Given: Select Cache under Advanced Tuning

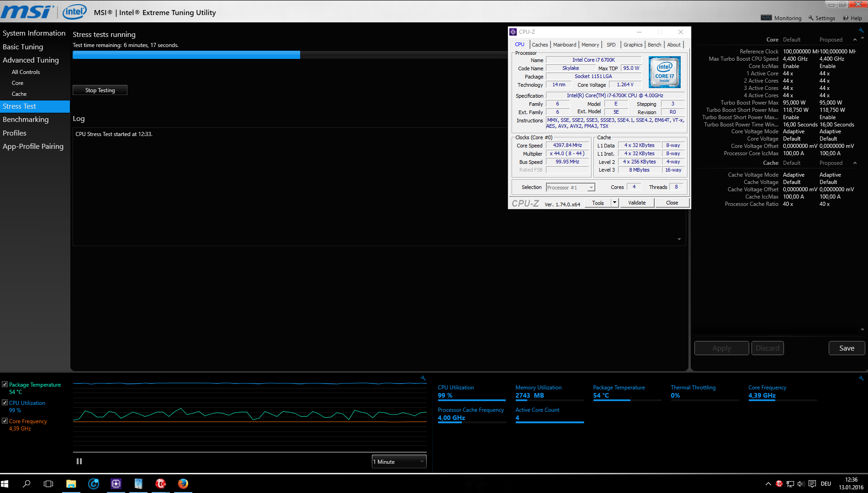Looking at the screenshot, I should 19,94.
